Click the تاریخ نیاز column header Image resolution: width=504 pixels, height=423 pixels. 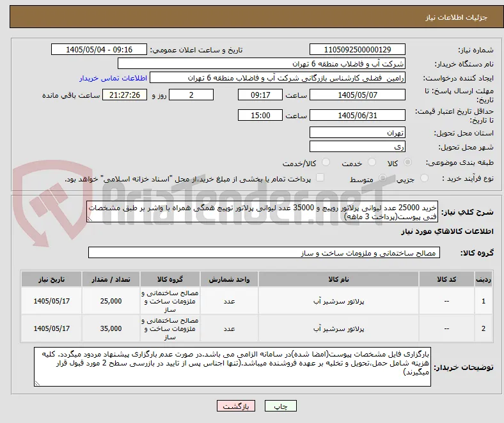(51, 279)
